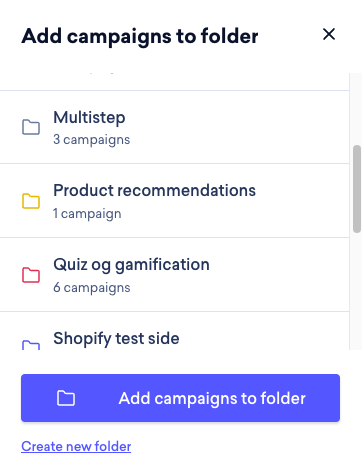Click the folder list scrollbar thumb
This screenshot has width=362, height=475.
coord(357,189)
